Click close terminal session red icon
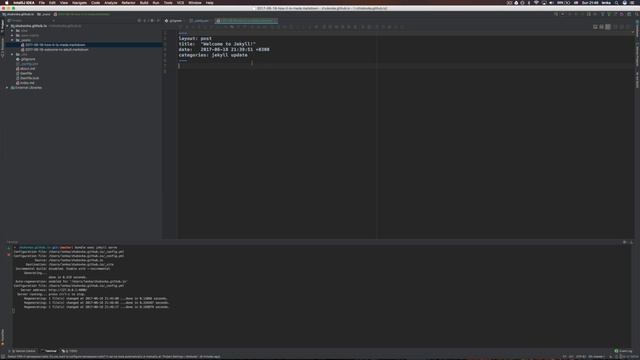The height and width of the screenshot is (360, 640). pos(9,254)
